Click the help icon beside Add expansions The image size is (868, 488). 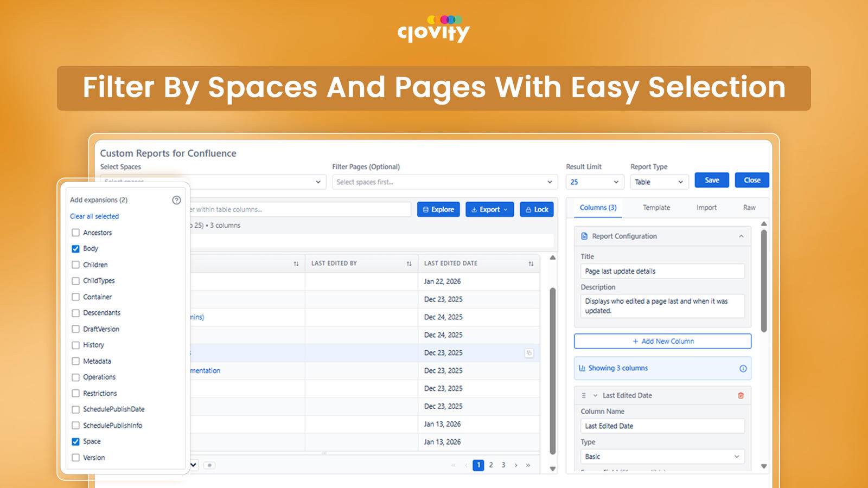[x=176, y=200]
